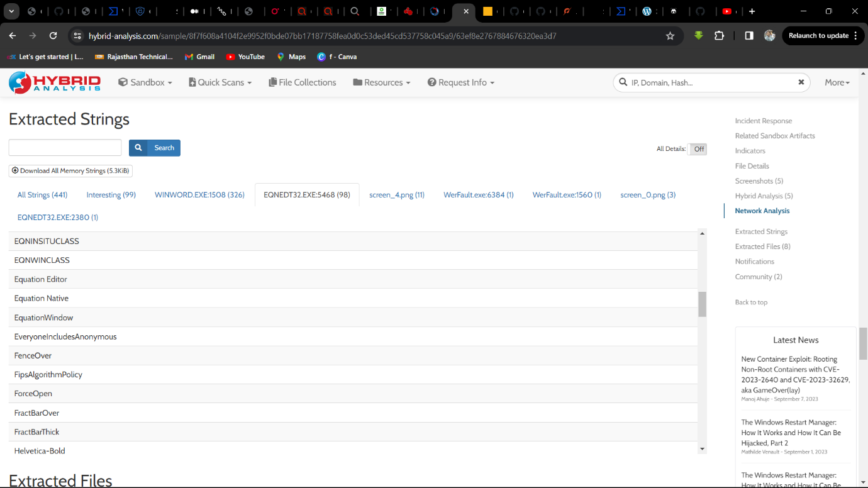Expand the More menu in the navbar
This screenshot has height=488, width=868.
837,82
